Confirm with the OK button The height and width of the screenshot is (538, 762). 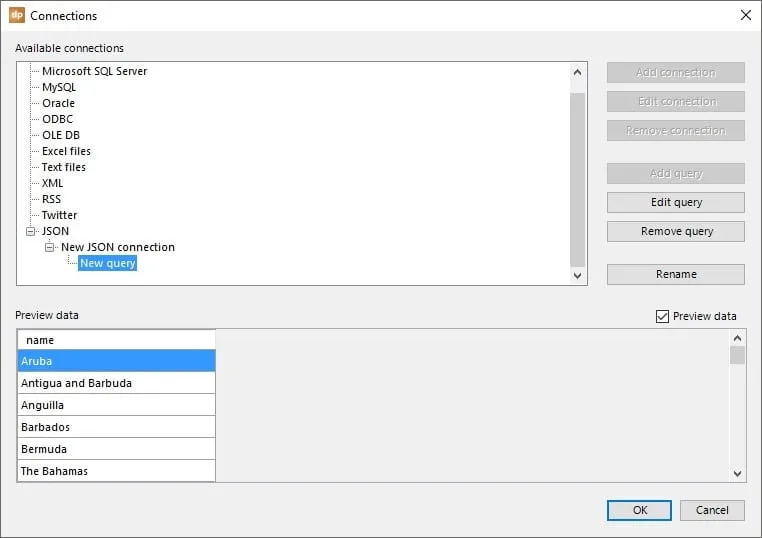[x=639, y=510]
